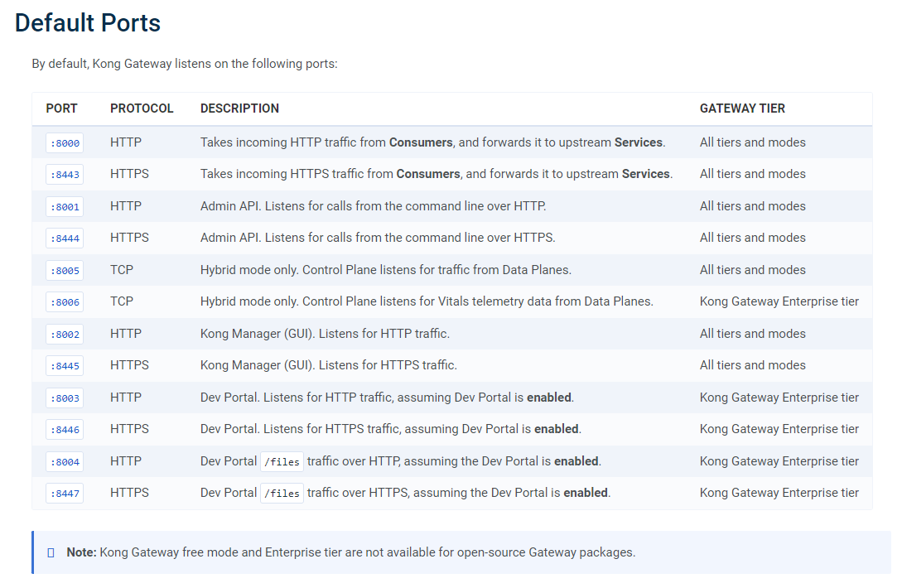The width and height of the screenshot is (902, 588).
Task: Click the :8005 port code
Action: tap(65, 271)
